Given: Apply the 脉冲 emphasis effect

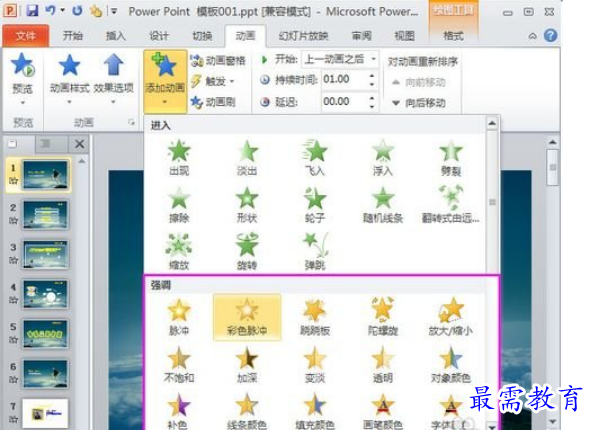Looking at the screenshot, I should point(179,317).
